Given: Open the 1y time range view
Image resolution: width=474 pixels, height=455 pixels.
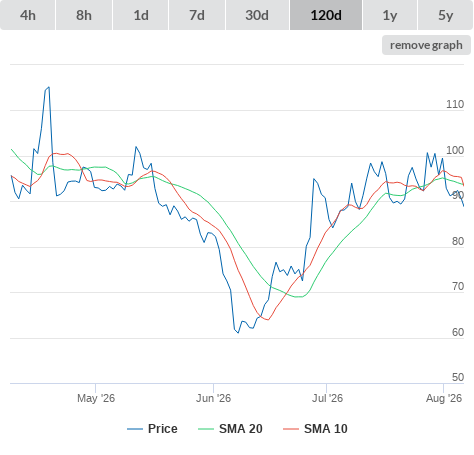Looking at the screenshot, I should tap(390, 15).
